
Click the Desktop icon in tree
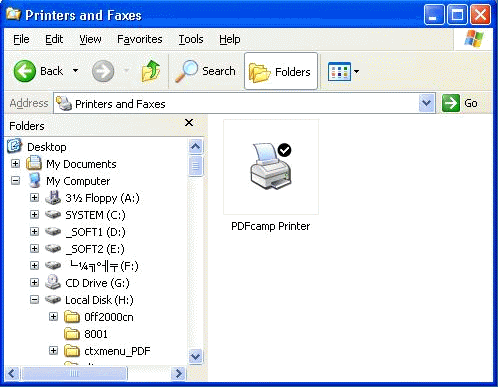click(x=15, y=146)
